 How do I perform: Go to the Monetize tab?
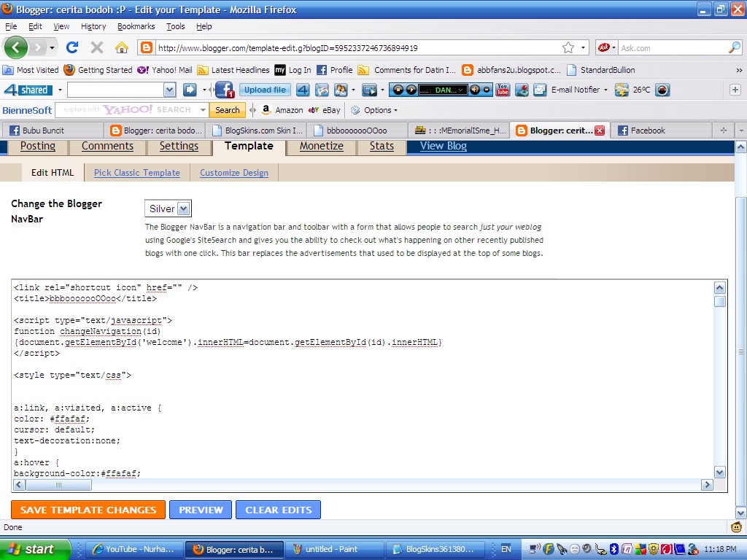pyautogui.click(x=322, y=146)
